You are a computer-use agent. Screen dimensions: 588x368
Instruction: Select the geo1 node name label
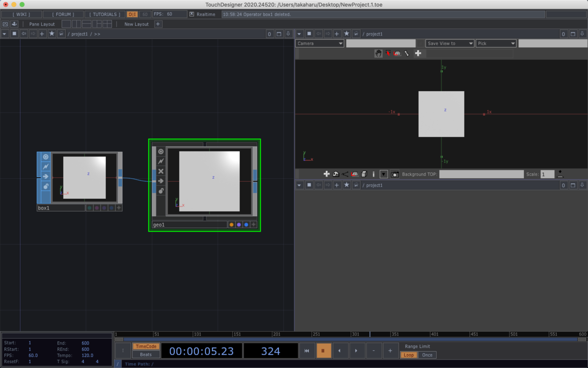point(190,225)
